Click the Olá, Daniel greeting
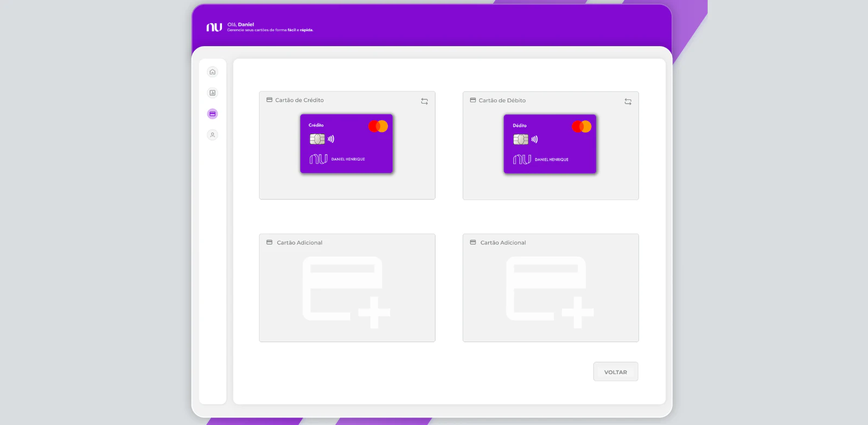This screenshot has height=425, width=868. 240,24
